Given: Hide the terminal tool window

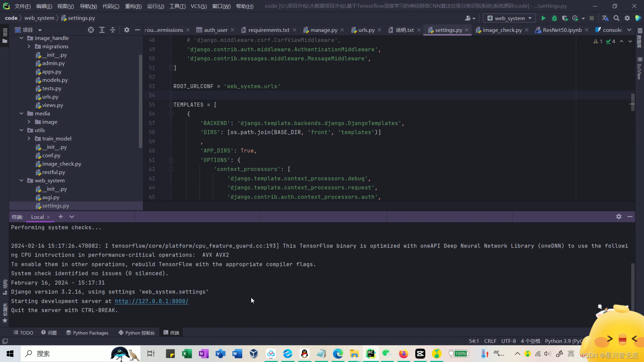Looking at the screenshot, I should [x=630, y=217].
